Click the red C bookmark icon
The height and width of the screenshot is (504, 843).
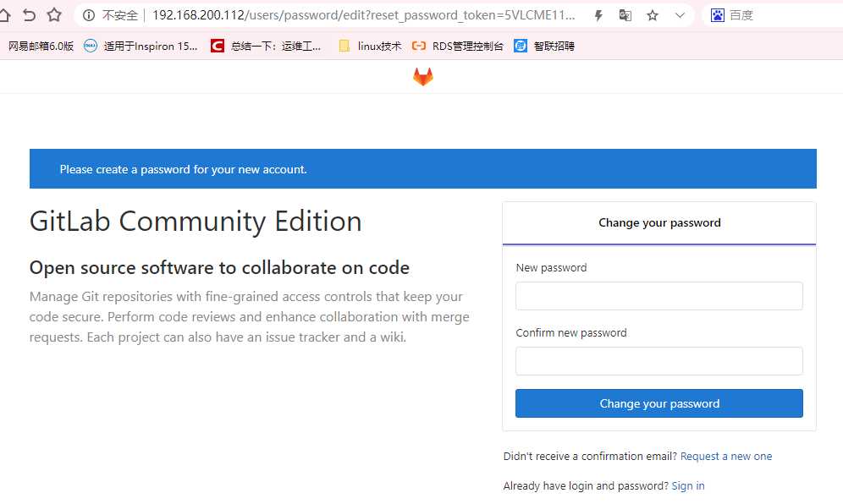(x=218, y=47)
